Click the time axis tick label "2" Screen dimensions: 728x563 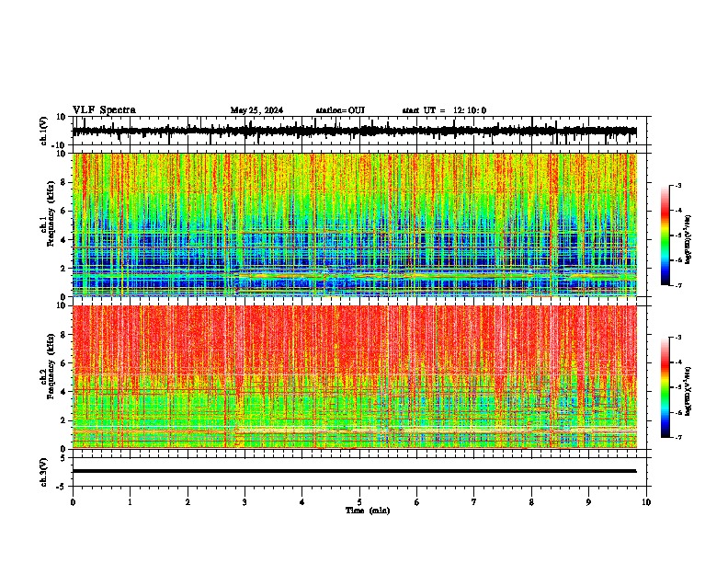click(x=188, y=502)
